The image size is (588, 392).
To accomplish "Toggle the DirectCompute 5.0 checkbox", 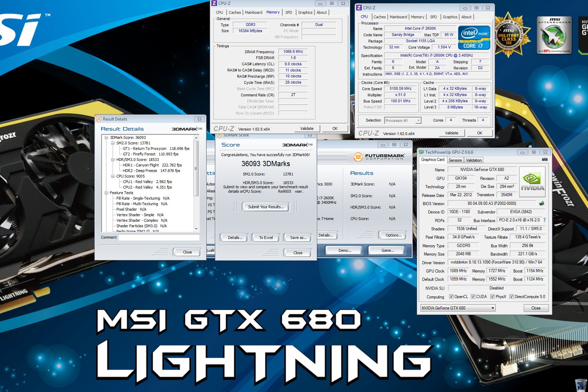I will click(x=511, y=297).
